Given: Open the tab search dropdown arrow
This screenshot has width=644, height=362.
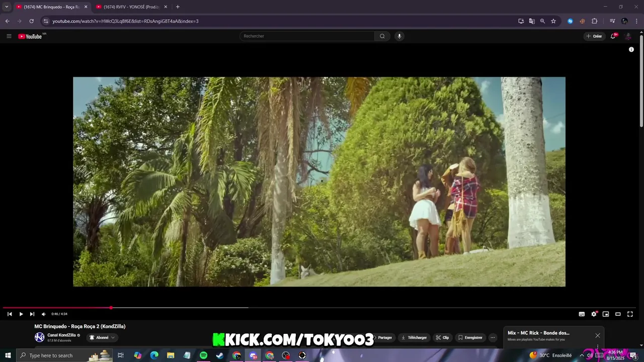Looking at the screenshot, I should click(x=7, y=7).
